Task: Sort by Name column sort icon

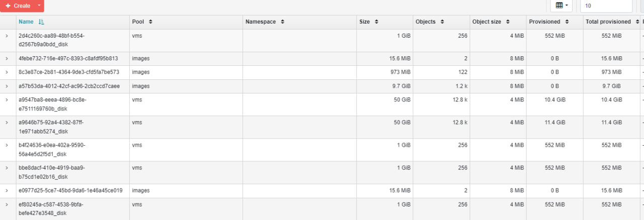Action: pos(41,22)
